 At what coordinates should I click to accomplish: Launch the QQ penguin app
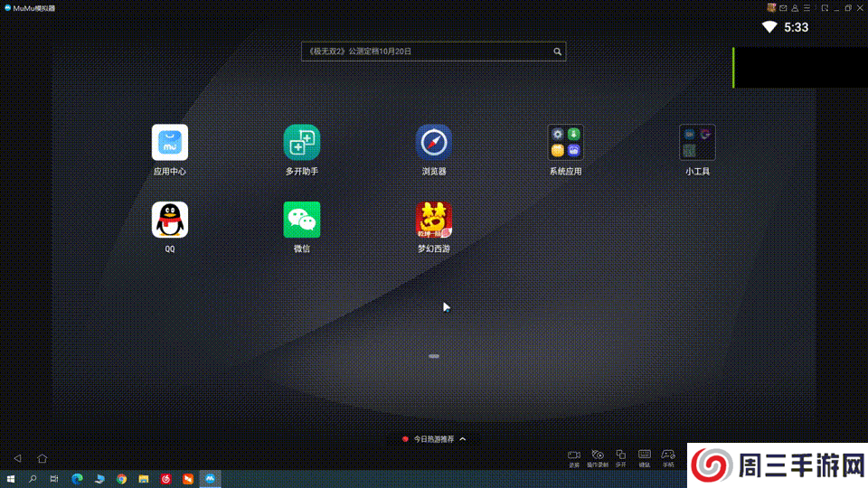[x=170, y=220]
